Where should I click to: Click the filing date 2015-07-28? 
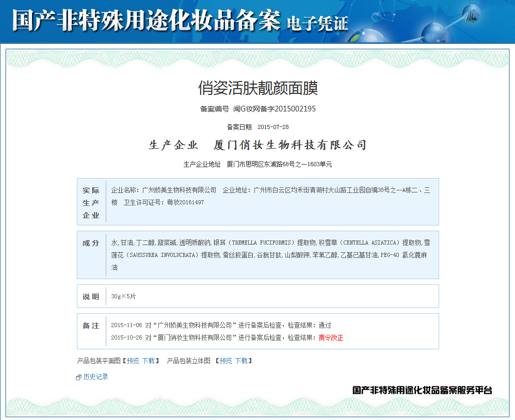click(272, 127)
